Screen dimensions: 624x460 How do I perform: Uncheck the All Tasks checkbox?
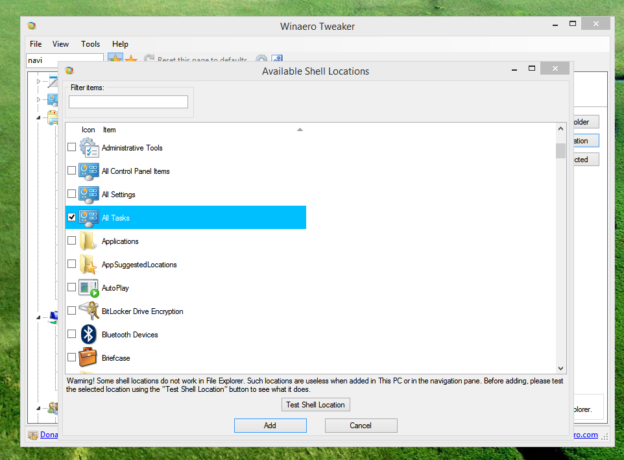[x=72, y=217]
